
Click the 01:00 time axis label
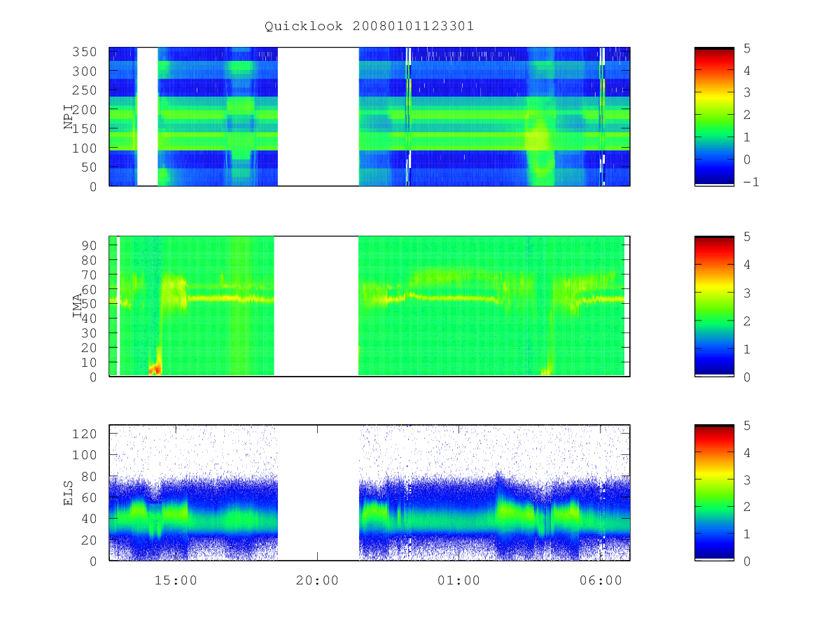pyautogui.click(x=458, y=580)
